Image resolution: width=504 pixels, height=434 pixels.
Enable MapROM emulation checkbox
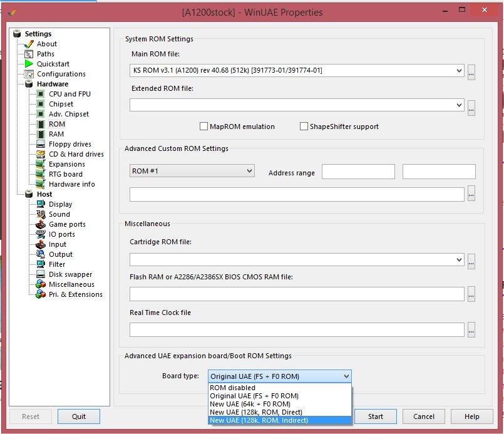(x=203, y=127)
